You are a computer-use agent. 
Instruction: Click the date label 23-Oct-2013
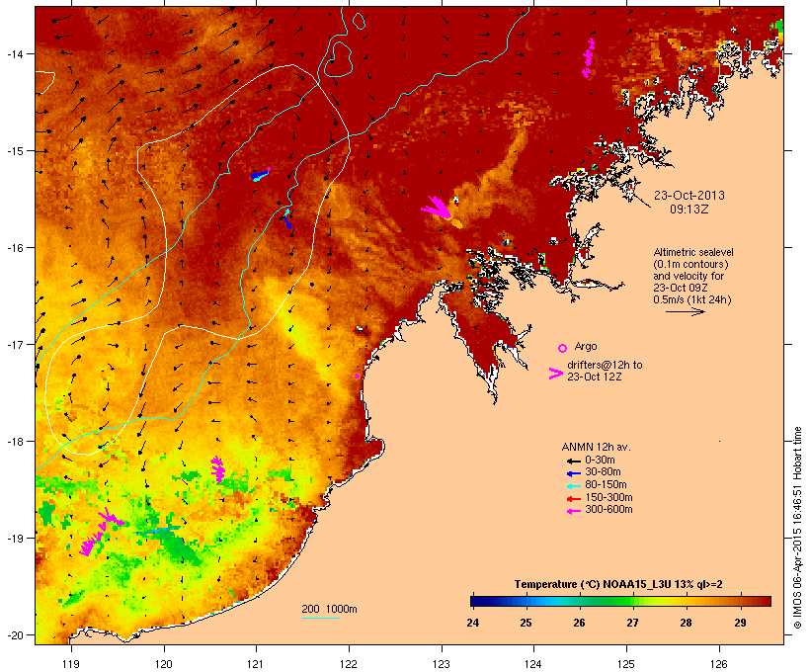coord(689,196)
